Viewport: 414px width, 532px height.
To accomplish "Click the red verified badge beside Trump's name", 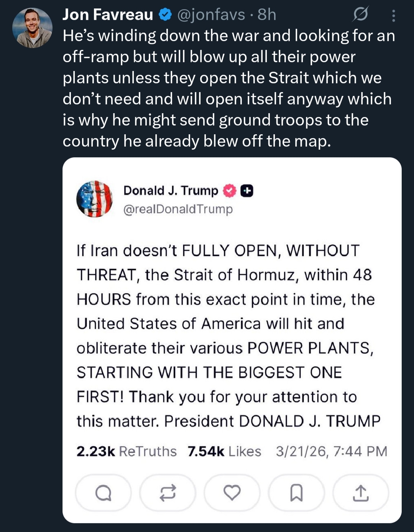I will [229, 191].
